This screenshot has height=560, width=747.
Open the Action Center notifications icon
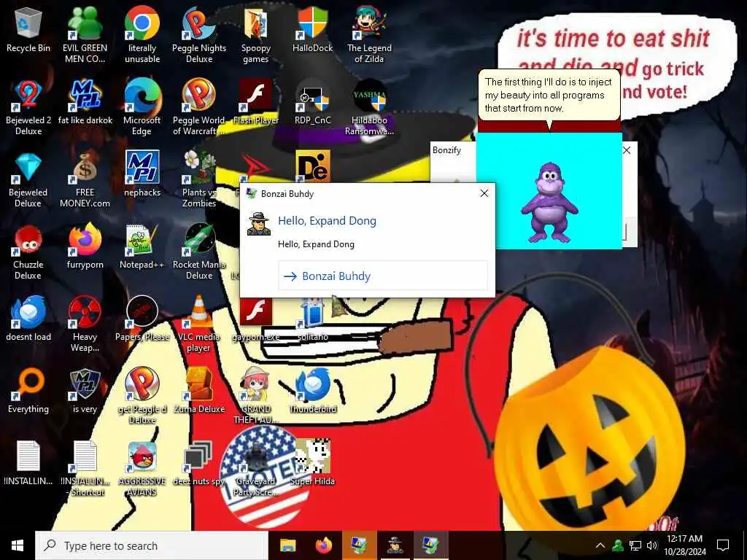click(723, 545)
